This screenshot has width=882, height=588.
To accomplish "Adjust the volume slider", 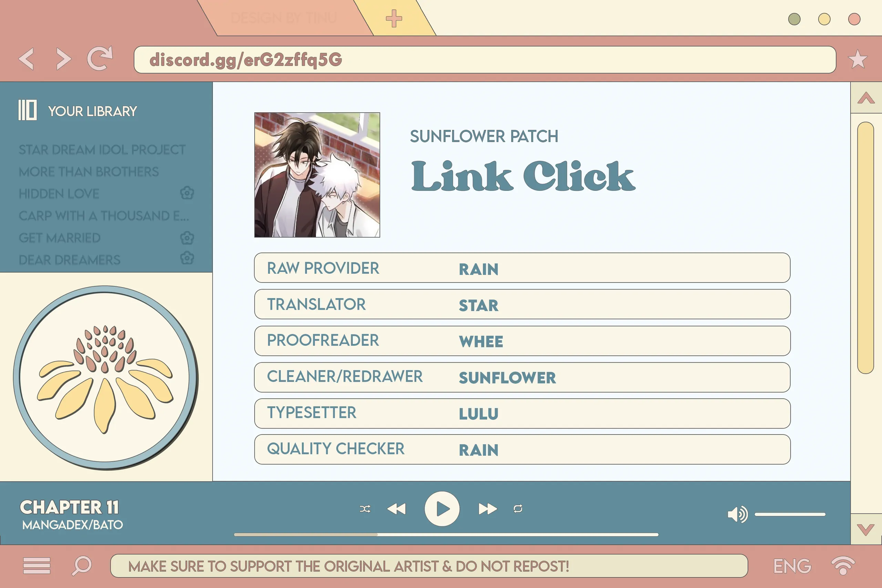I will point(790,515).
